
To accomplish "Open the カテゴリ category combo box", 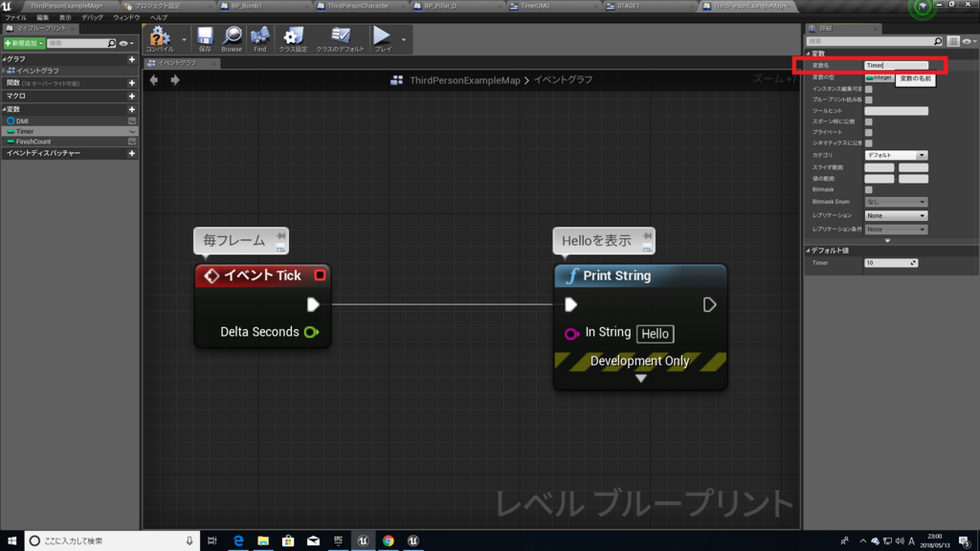I will pos(896,155).
